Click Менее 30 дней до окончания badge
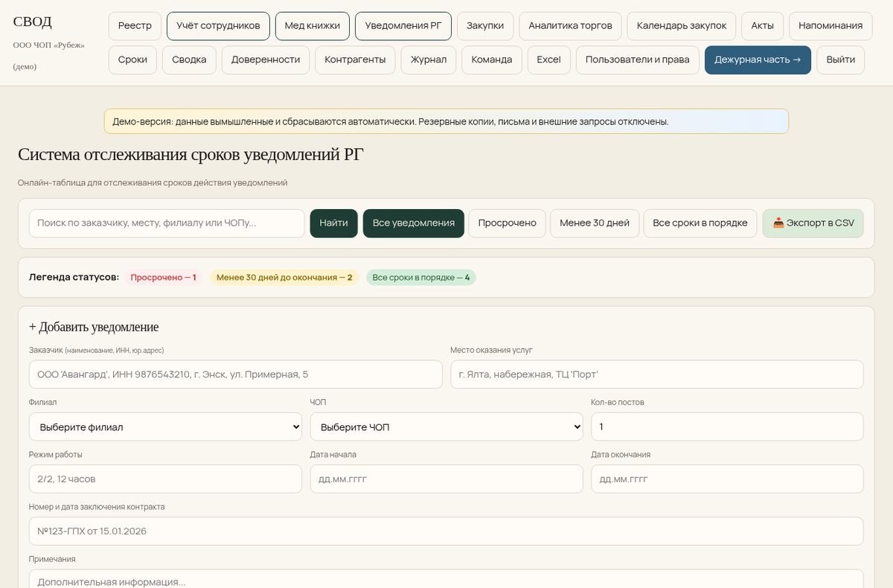This screenshot has height=588, width=893. pyautogui.click(x=284, y=278)
